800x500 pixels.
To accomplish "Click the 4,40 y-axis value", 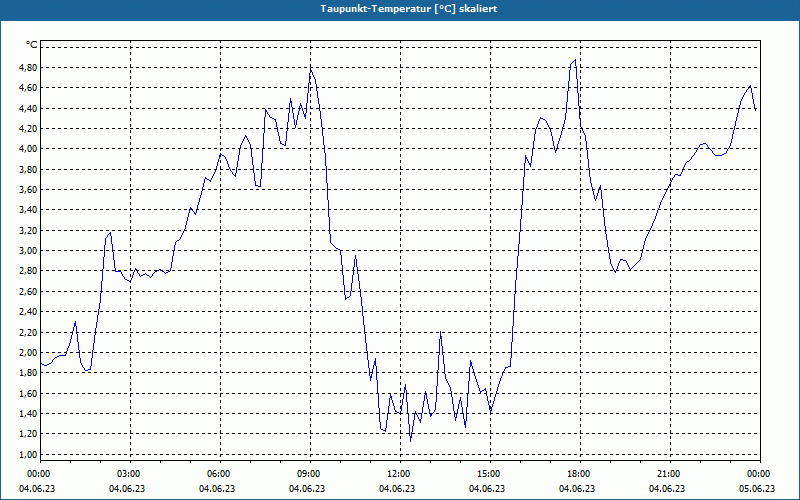I will click(29, 108).
